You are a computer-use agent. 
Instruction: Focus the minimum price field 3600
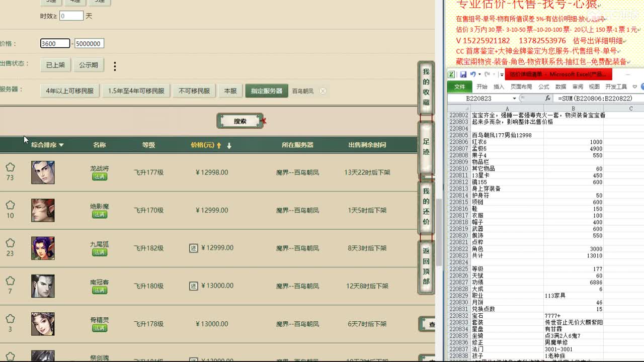coord(55,44)
